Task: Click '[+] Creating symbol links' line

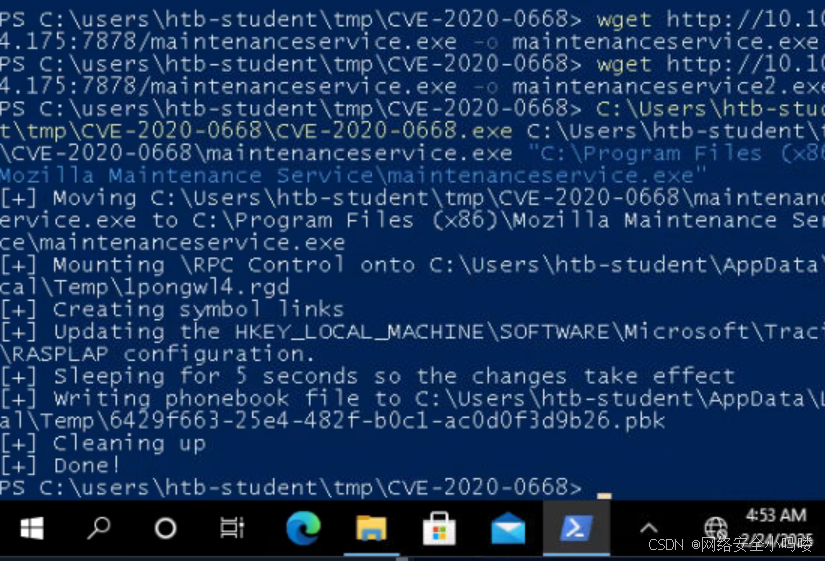Action: point(172,309)
